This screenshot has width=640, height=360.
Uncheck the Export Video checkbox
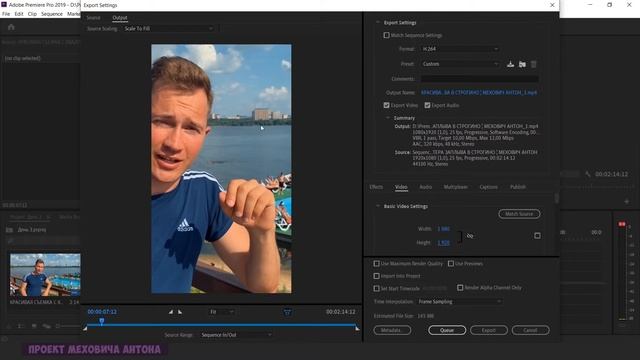tap(386, 105)
